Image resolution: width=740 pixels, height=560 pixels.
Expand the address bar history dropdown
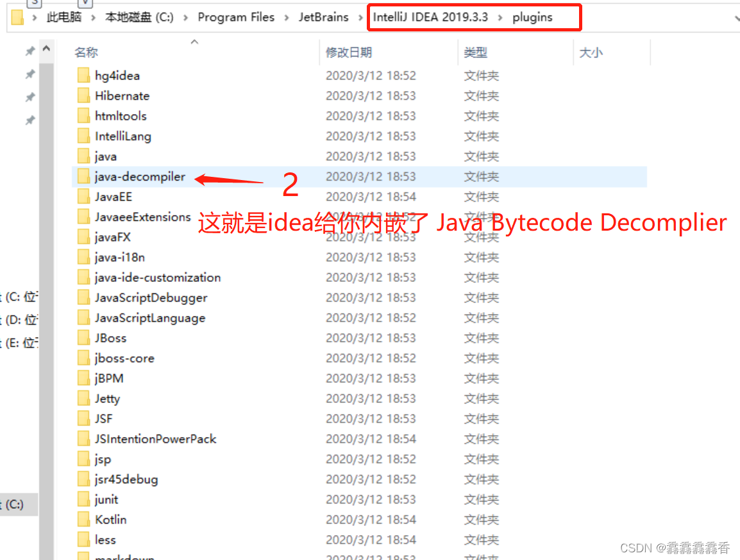point(736,19)
